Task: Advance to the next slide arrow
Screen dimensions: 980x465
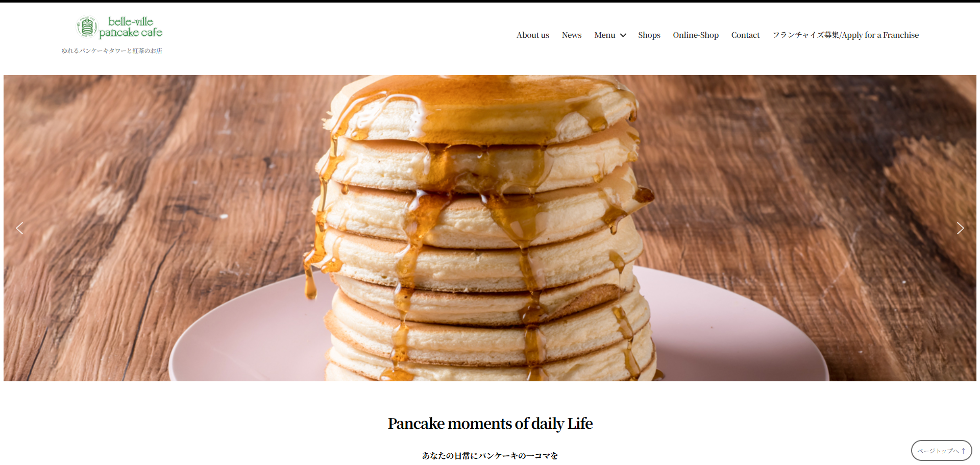Action: click(960, 228)
